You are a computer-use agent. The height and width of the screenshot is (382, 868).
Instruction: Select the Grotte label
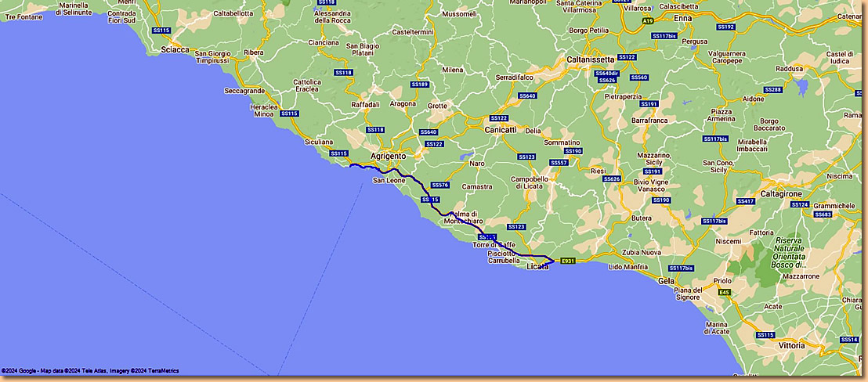437,106
